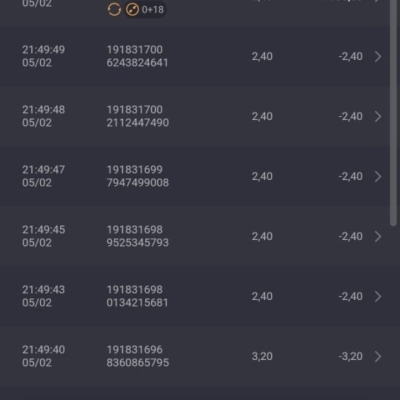Click the 21:49:49 timestamp entry

(x=43, y=56)
